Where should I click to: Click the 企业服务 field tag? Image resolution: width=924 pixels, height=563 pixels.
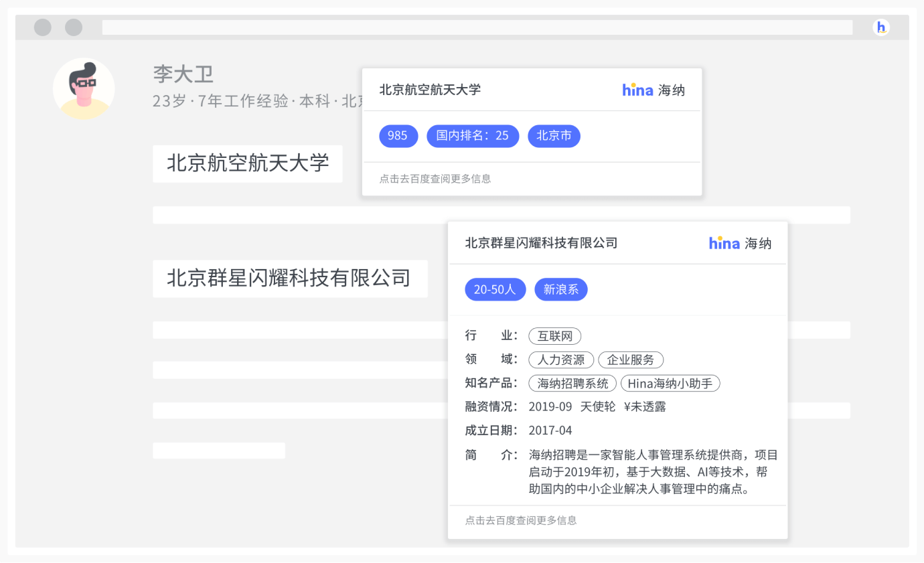pyautogui.click(x=631, y=360)
